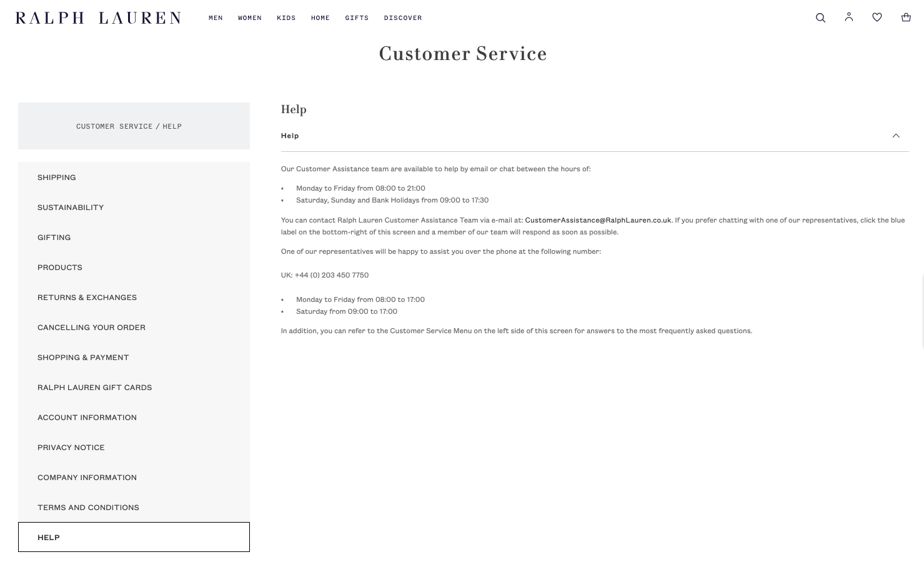Viewport: 924px width, 562px height.
Task: Open the MEN menu
Action: [x=216, y=18]
